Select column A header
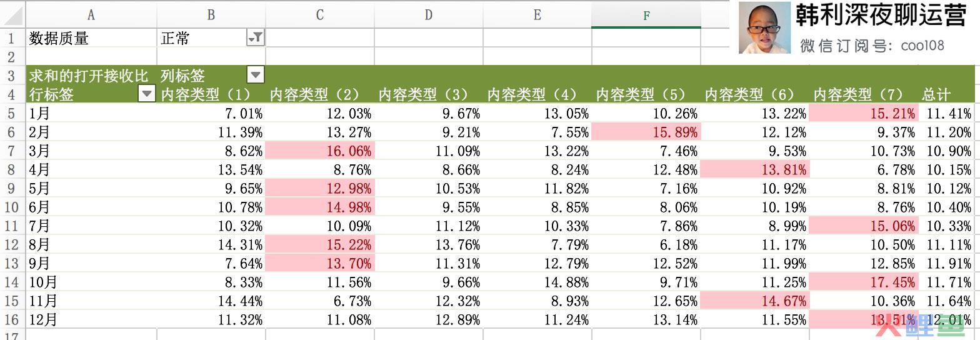The image size is (980, 340). (x=91, y=15)
